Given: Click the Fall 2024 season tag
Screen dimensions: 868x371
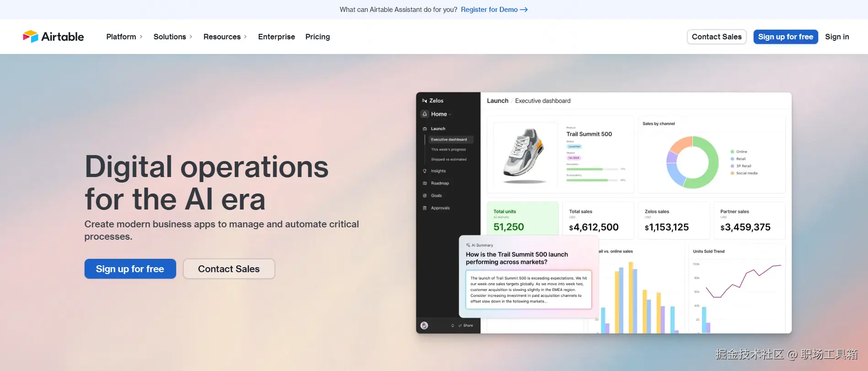Looking at the screenshot, I should coord(573,158).
